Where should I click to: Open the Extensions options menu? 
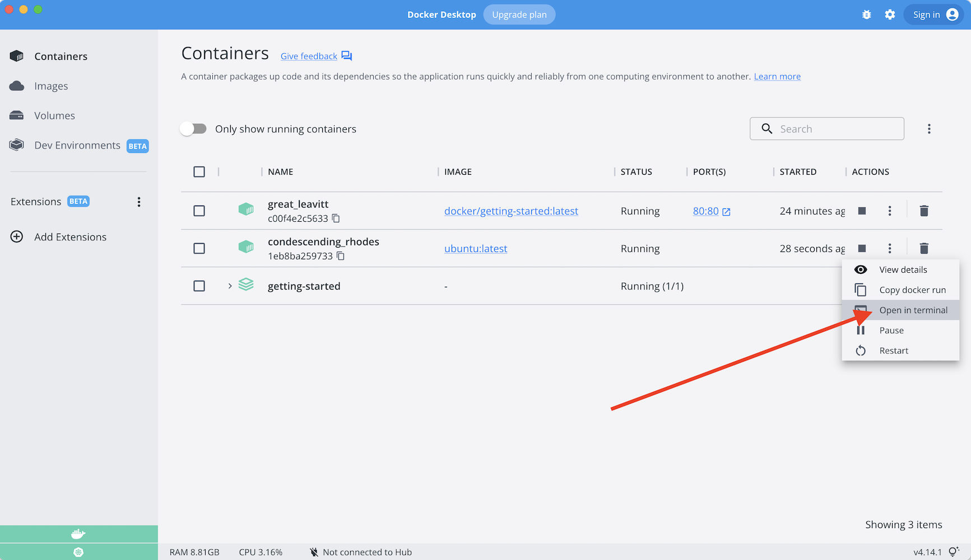click(138, 202)
